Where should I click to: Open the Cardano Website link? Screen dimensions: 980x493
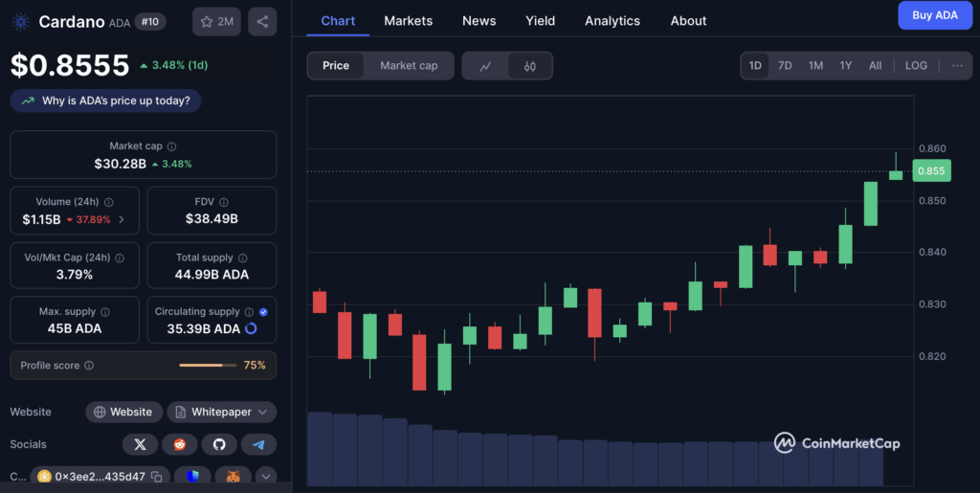123,412
